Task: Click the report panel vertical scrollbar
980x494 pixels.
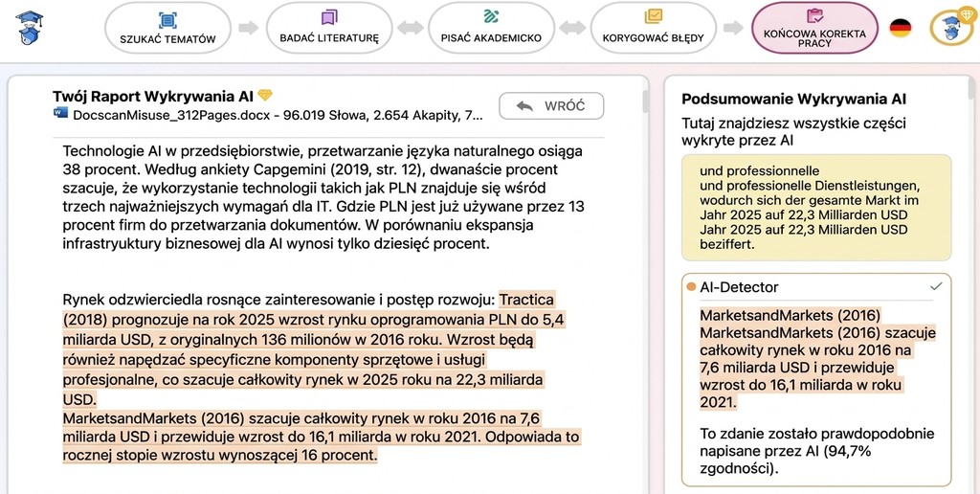Action: click(644, 101)
